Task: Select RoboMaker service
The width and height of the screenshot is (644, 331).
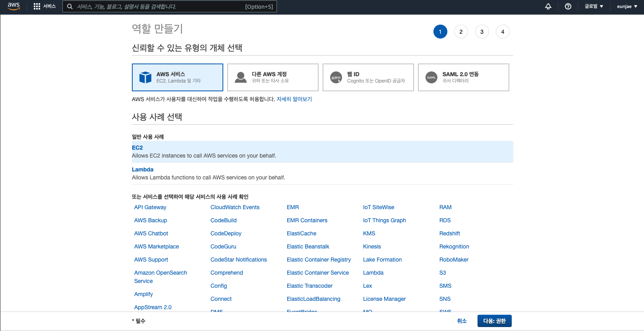Action: tap(454, 260)
